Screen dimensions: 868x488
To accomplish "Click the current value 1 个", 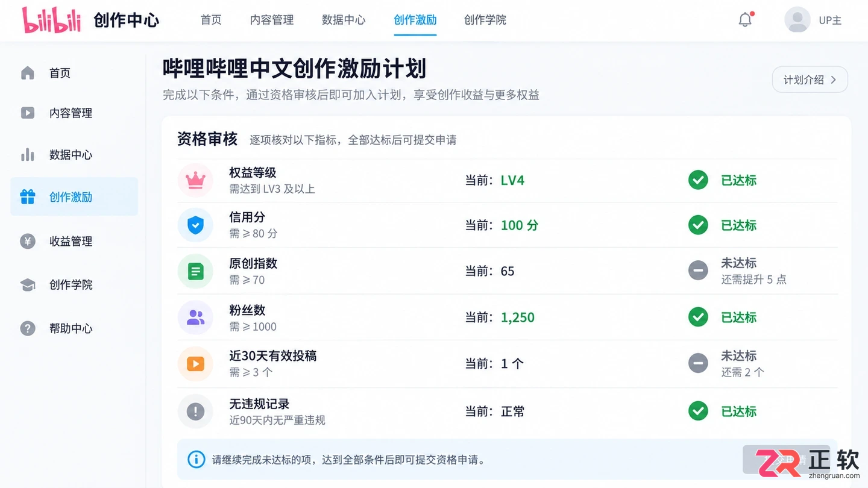I will [512, 364].
